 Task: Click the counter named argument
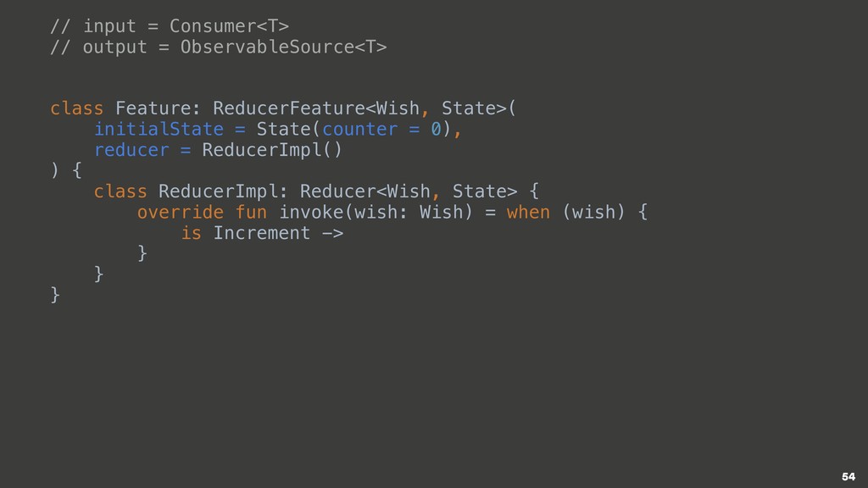359,129
